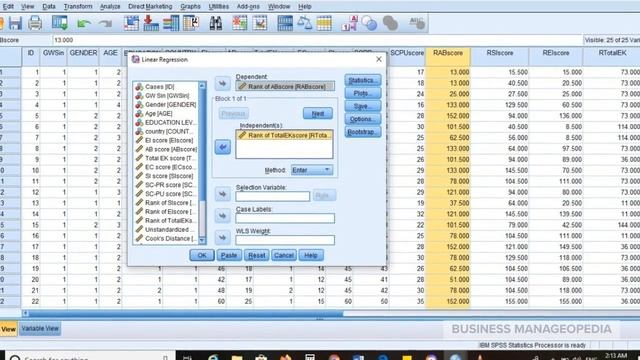This screenshot has width=640, height=360.
Task: Open the Recall recent dialogs toolbar icon
Action: [x=60, y=23]
